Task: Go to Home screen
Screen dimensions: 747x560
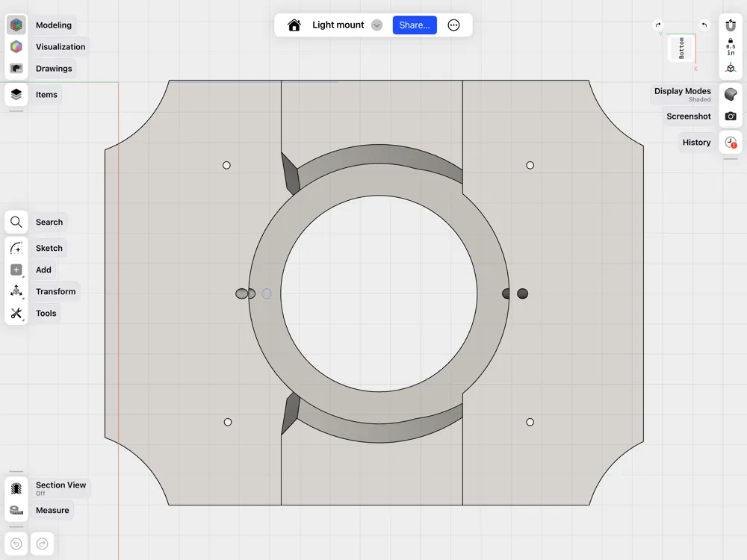Action: pyautogui.click(x=294, y=25)
